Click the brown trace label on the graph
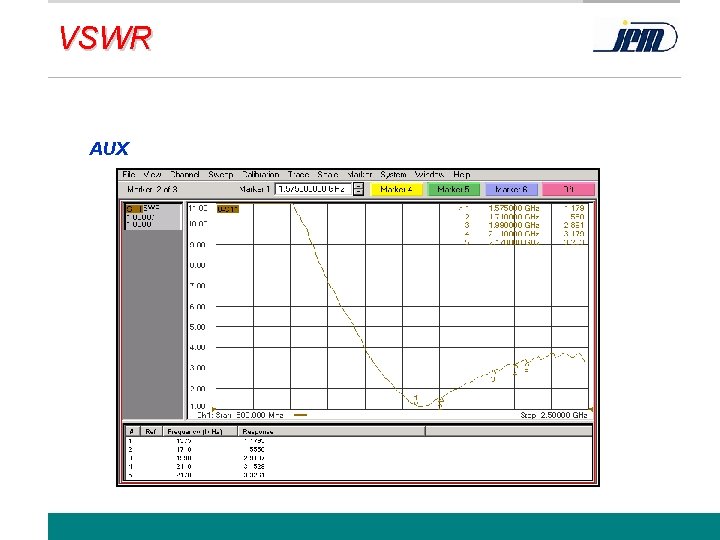Viewport: 720px width, 540px height. pos(228,209)
